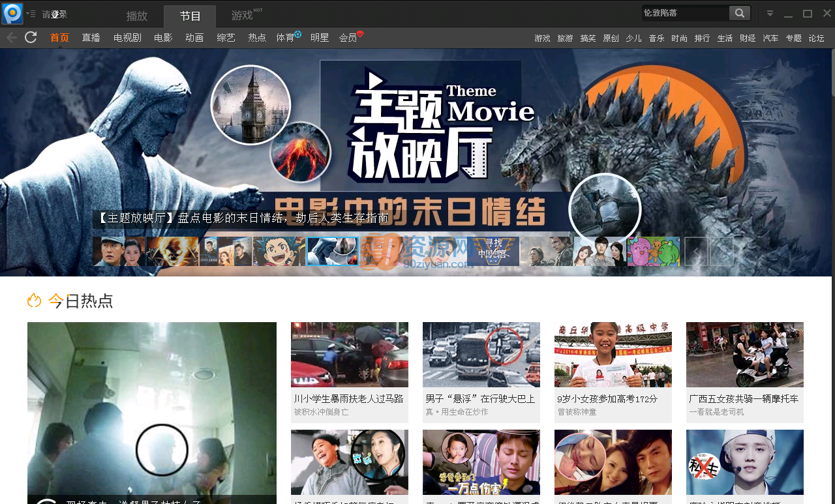Switch to the 节目 tab
The width and height of the screenshot is (835, 504).
190,16
